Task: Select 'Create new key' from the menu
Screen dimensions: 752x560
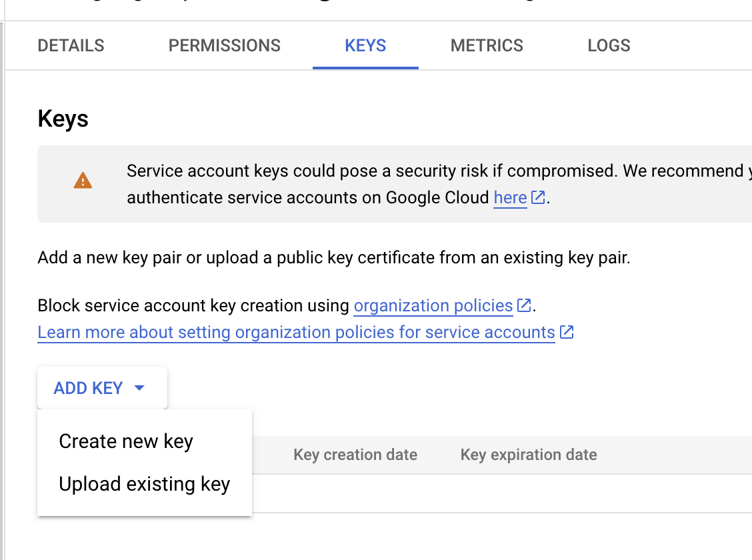Action: (126, 441)
